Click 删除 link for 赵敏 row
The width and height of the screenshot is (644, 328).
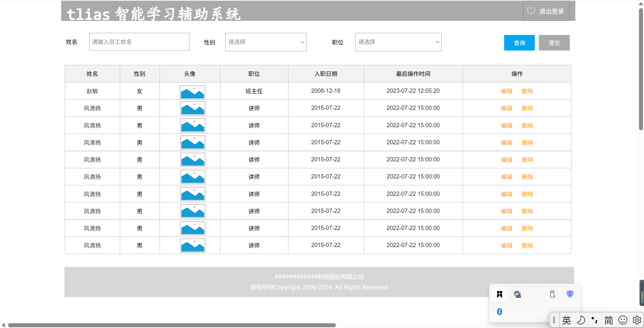(x=528, y=91)
